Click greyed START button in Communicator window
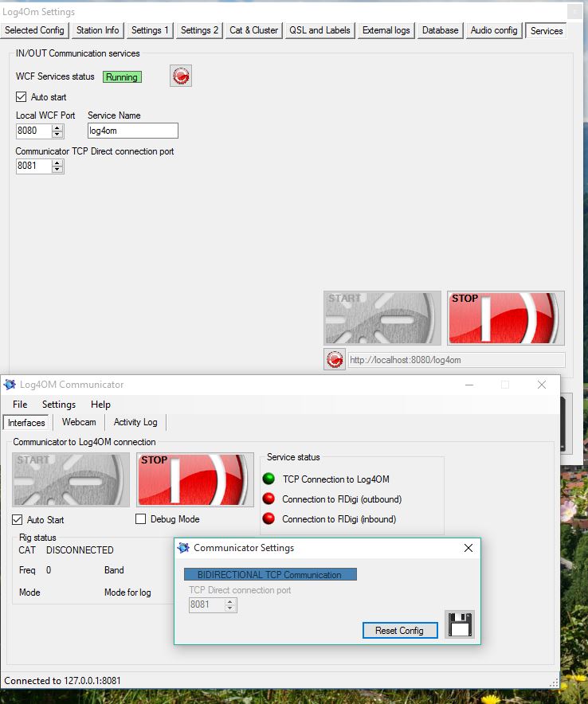Viewport: 588px width, 704px height. 71,479
